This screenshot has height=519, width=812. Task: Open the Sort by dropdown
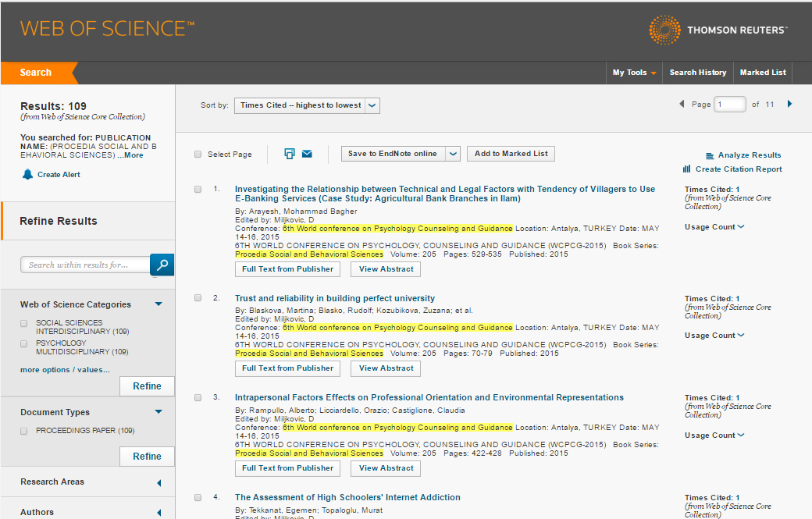tap(307, 105)
